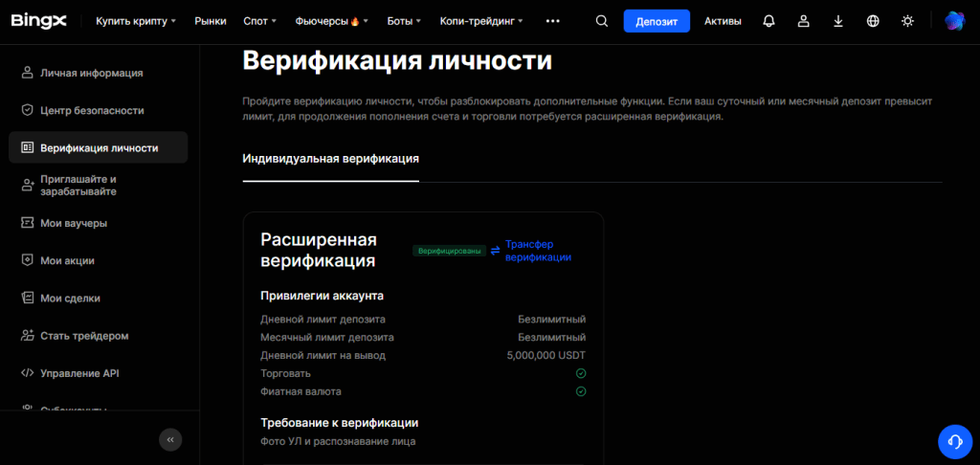Click Дневной лимит депозита label
This screenshot has height=465, width=980.
323,320
